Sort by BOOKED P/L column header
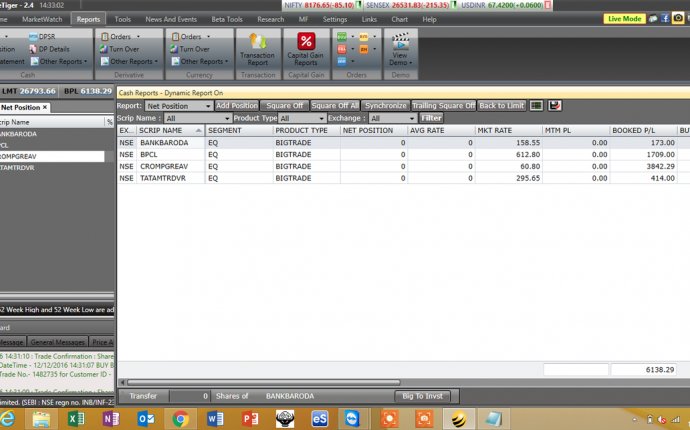 click(x=643, y=131)
